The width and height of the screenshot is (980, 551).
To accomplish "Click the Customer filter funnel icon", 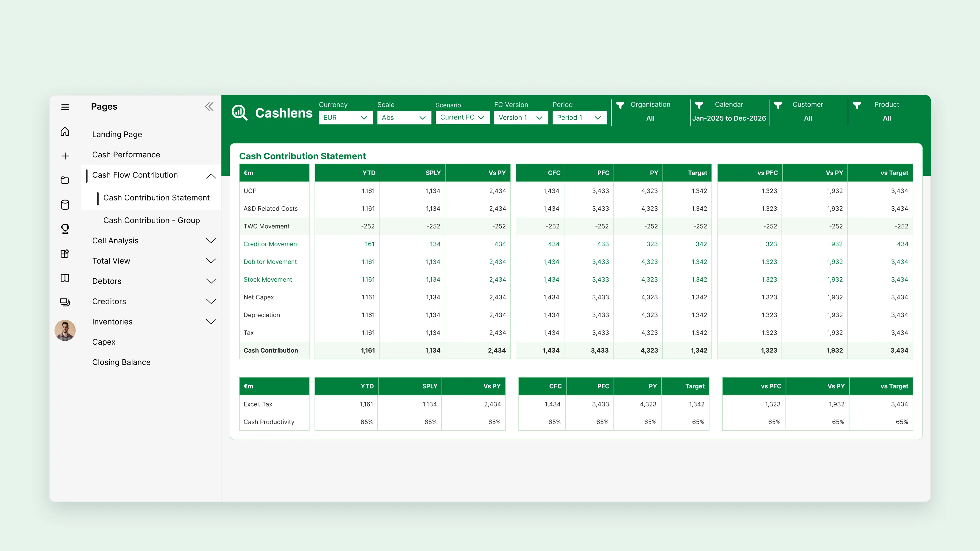I will coord(778,105).
